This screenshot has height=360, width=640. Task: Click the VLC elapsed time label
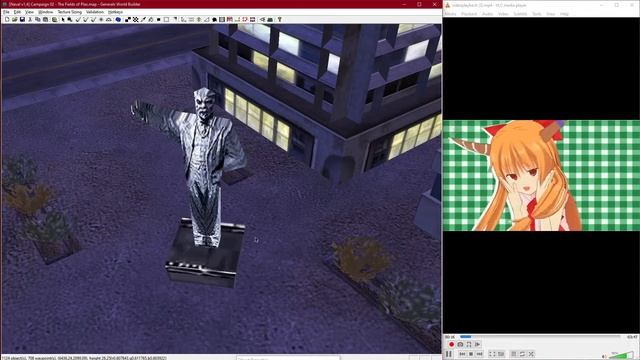point(449,337)
